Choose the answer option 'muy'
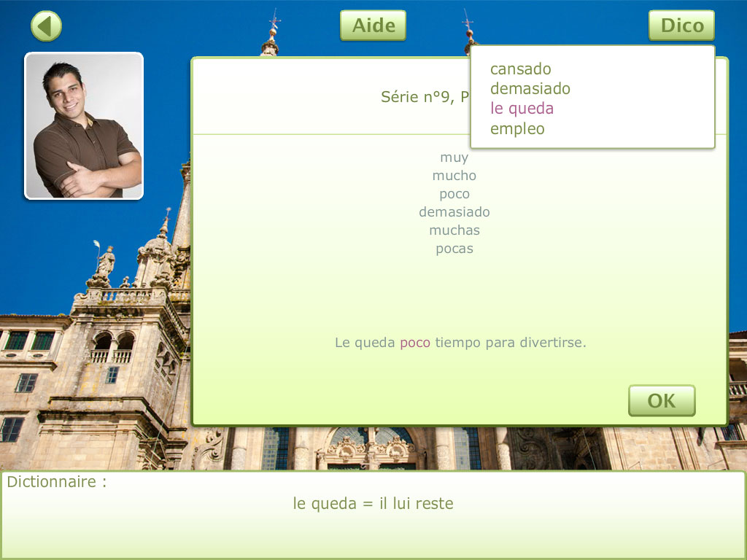This screenshot has width=747, height=560. [x=454, y=157]
